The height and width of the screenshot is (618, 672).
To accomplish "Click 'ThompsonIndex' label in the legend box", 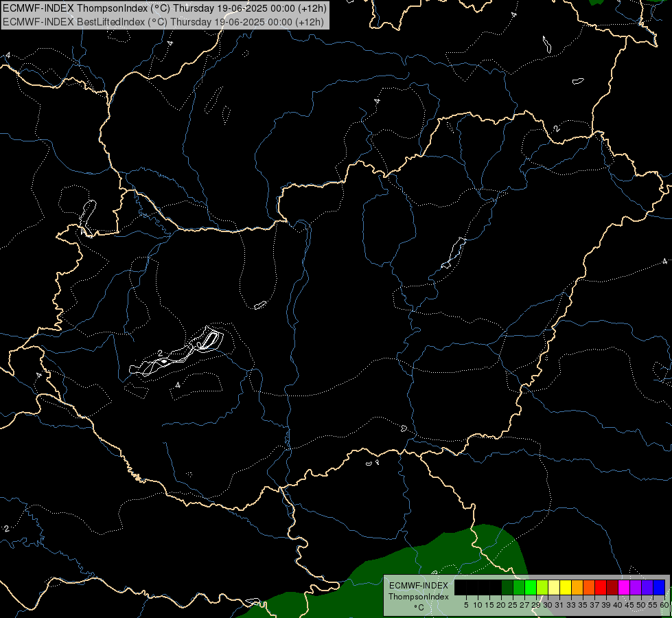I will coord(419,597).
